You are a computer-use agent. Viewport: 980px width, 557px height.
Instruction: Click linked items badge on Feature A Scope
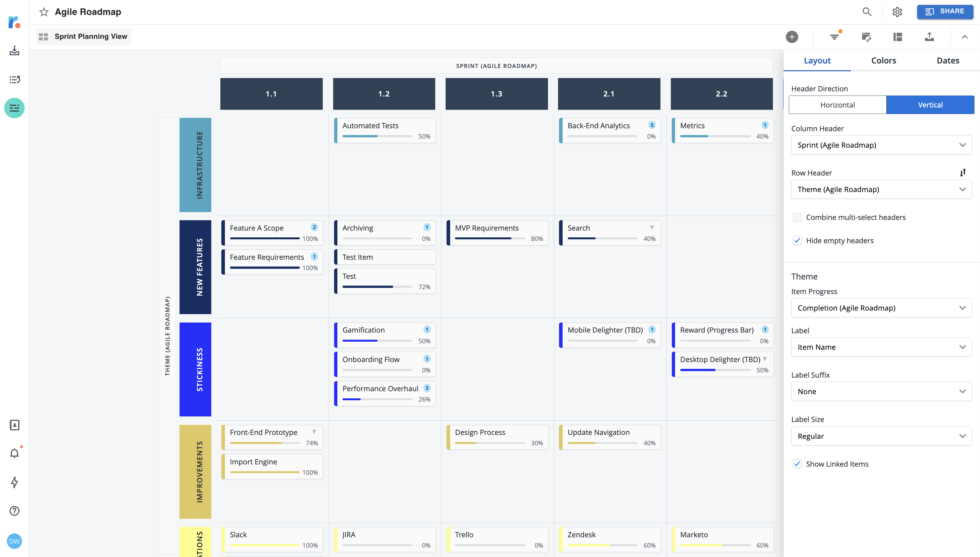tap(314, 227)
